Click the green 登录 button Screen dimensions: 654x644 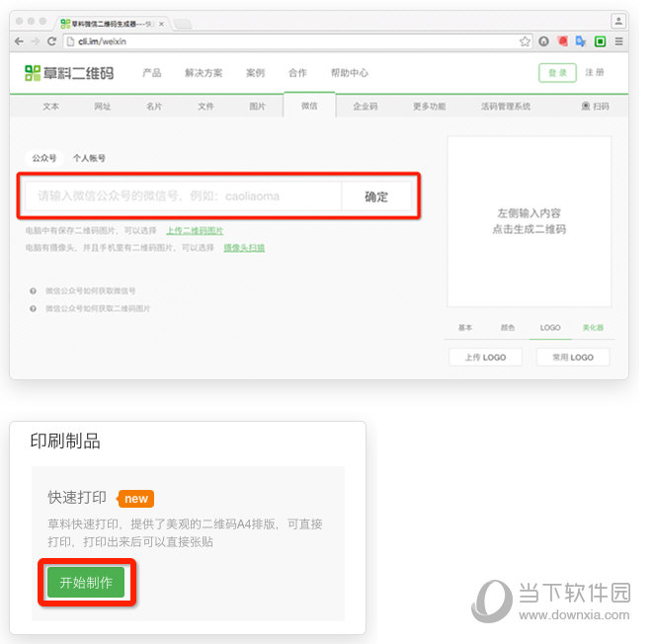[557, 73]
